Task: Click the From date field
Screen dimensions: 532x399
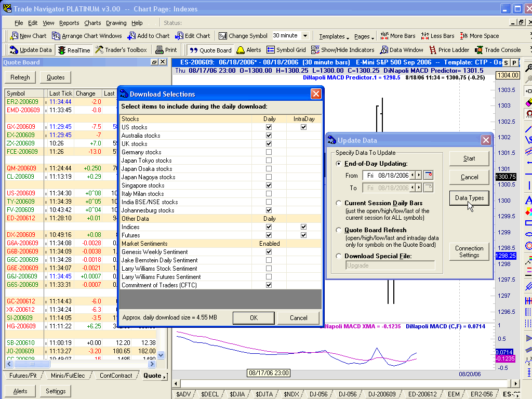Action: (387, 176)
